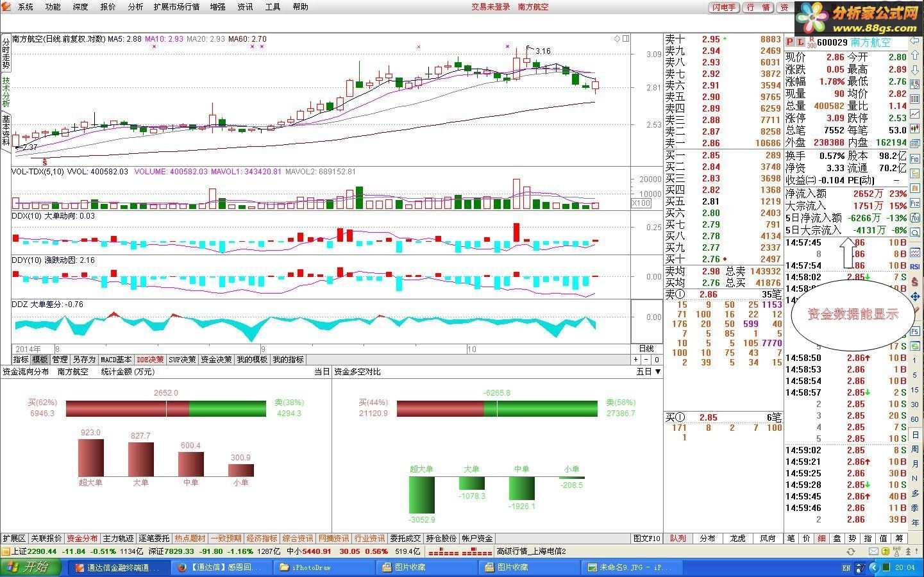Viewport: 924px width, 577px height.
Task: Click the 日线 period label under chart
Action: coord(646,348)
